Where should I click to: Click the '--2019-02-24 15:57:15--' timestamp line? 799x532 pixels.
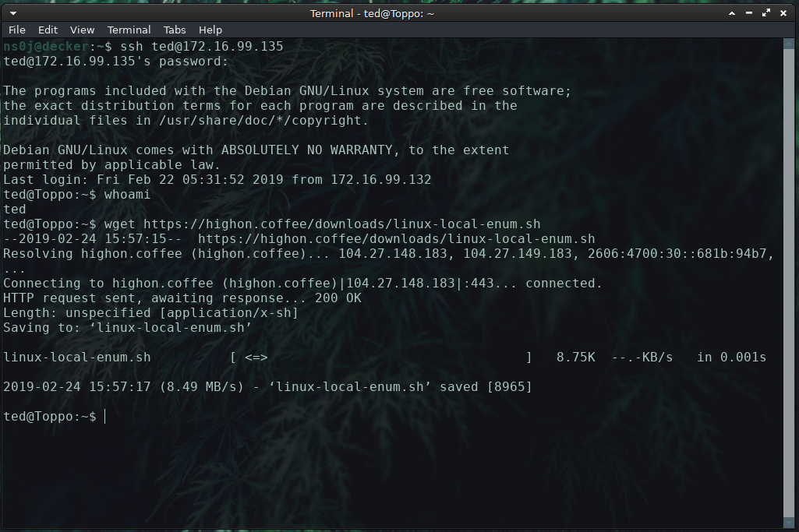pos(299,239)
